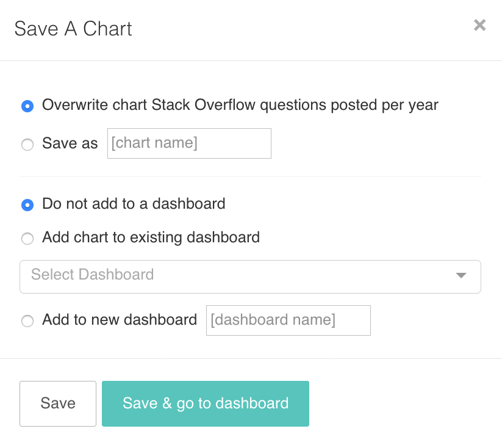This screenshot has width=502, height=448.
Task: Click the Save as label text
Action: (70, 143)
